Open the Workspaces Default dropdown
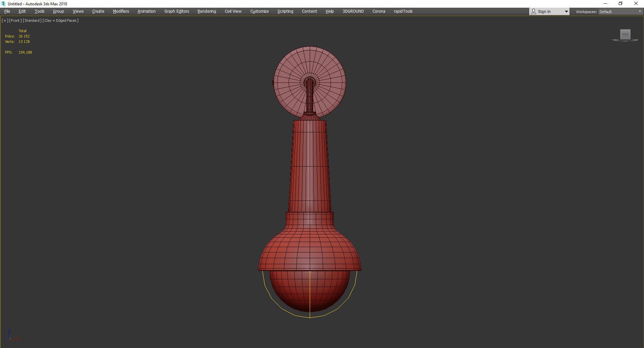 coord(620,12)
